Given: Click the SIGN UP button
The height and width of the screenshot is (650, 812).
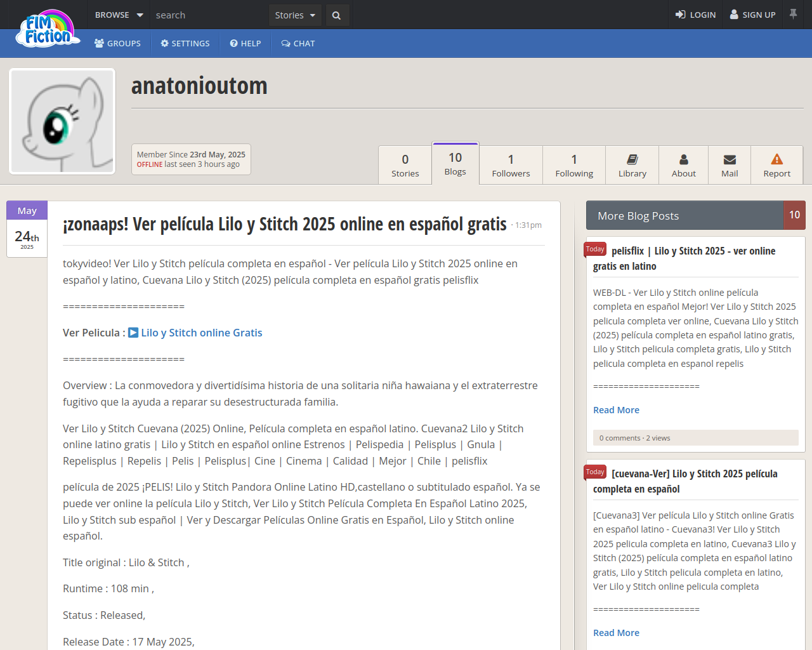Looking at the screenshot, I should (x=752, y=15).
